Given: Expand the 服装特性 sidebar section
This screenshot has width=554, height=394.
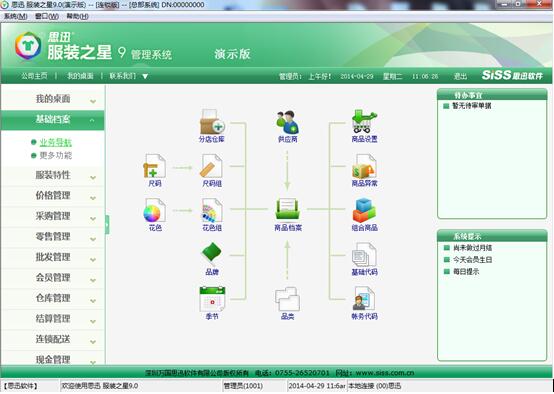Looking at the screenshot, I should point(53,175).
